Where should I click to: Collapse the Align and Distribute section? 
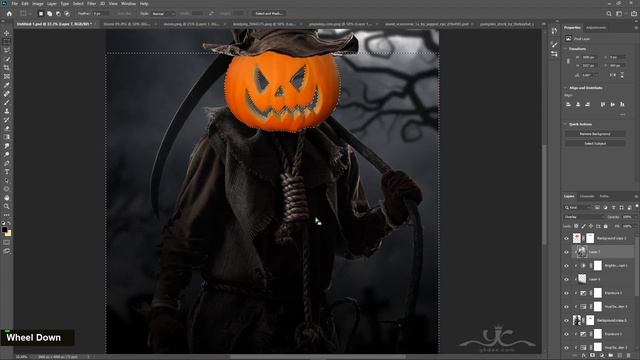[566, 88]
